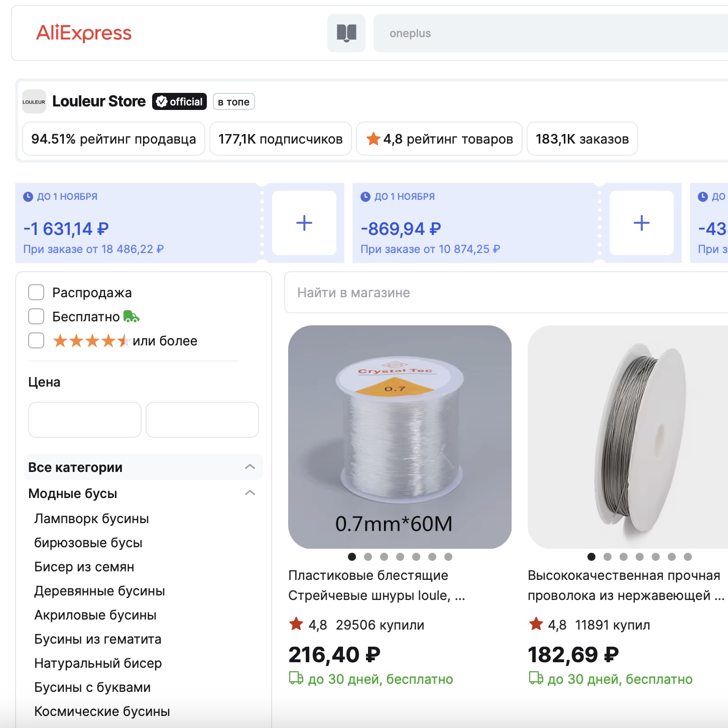Screen dimensions: 728x728
Task: Click the Louleur store logo avatar
Action: coord(34,101)
